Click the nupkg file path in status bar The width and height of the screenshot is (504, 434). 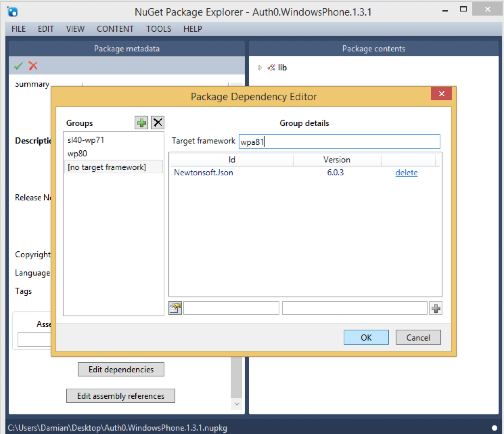(x=117, y=428)
